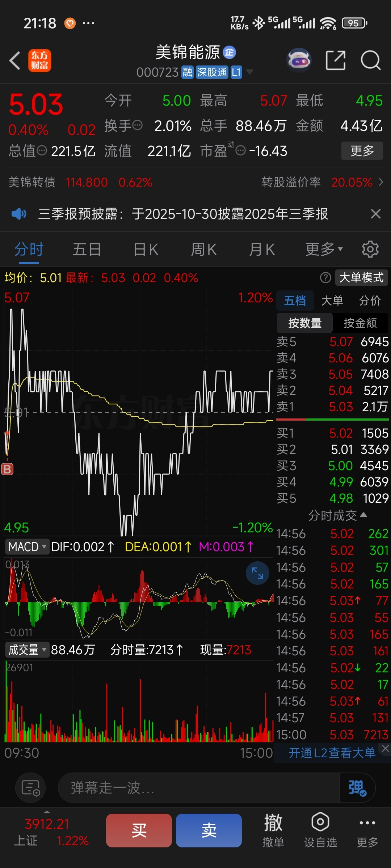Screen dimensions: 391x868
Task: Tap the red B buy marker on chart
Action: tap(7, 469)
